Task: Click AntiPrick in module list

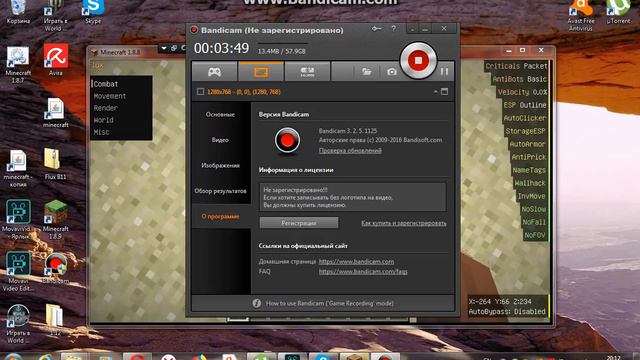Action: [x=529, y=157]
